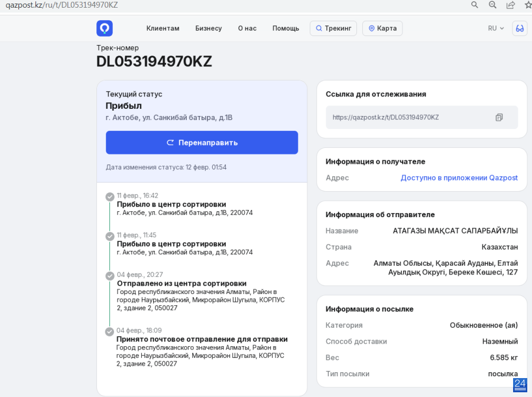This screenshot has height=397, width=532.
Task: Copy the tracking link with copy icon
Action: [499, 118]
